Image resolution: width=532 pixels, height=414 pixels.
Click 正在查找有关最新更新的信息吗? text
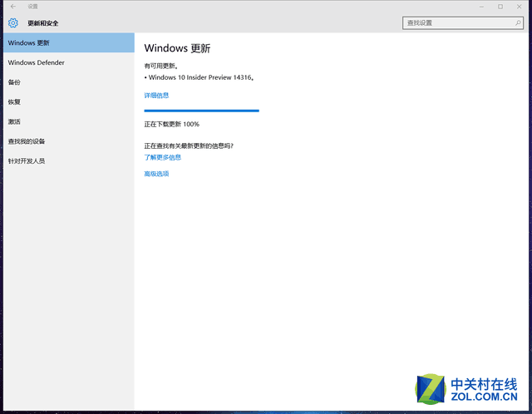pos(189,146)
